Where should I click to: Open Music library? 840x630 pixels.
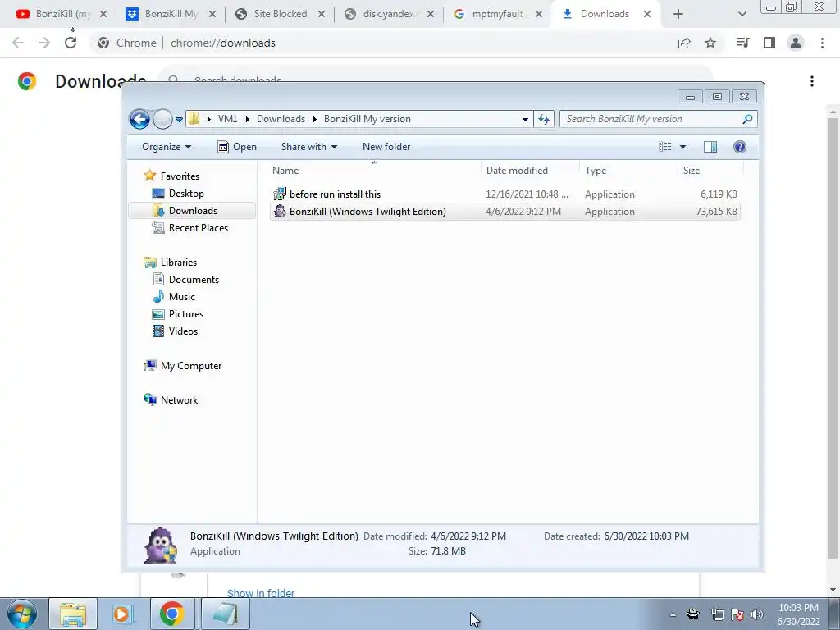[x=181, y=297]
